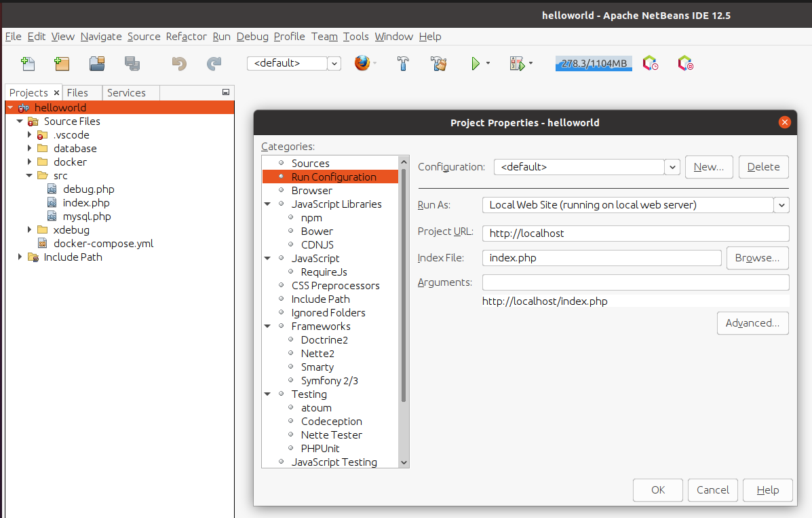The height and width of the screenshot is (518, 812).
Task: Open the Debug menu
Action: tap(252, 36)
